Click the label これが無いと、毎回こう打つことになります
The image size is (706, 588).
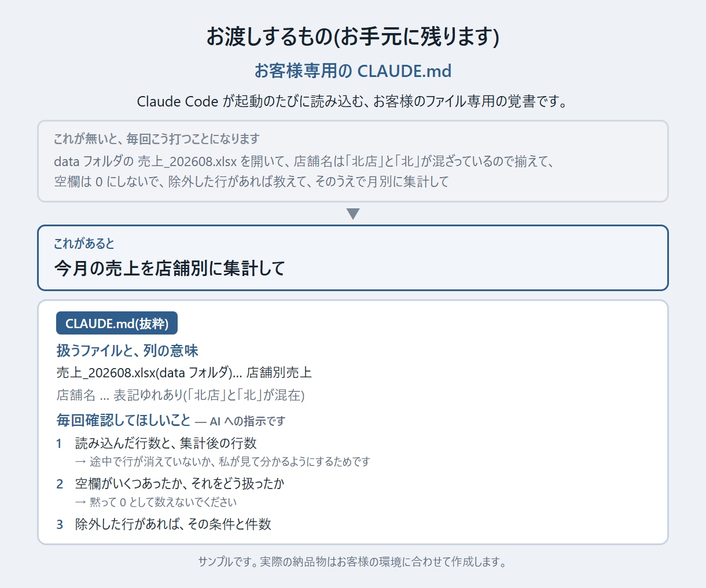[157, 139]
